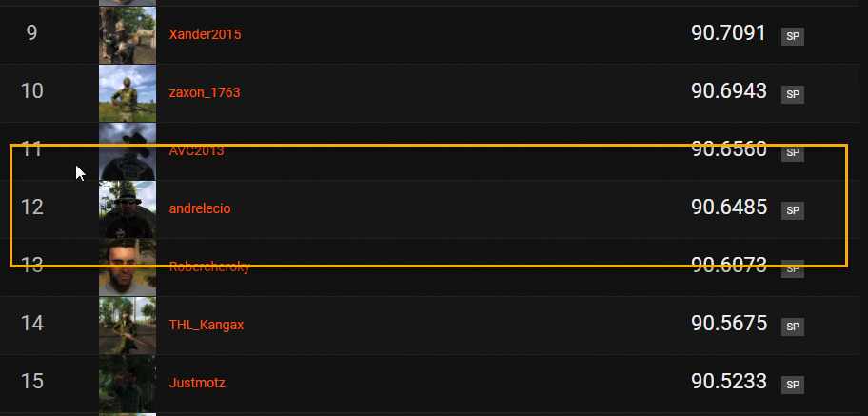Click the SP badge for Xander2015

click(x=792, y=36)
